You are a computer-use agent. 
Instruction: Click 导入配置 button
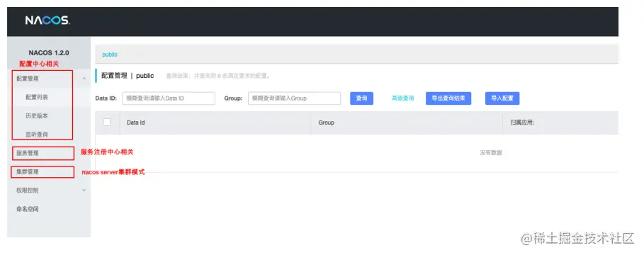point(502,98)
